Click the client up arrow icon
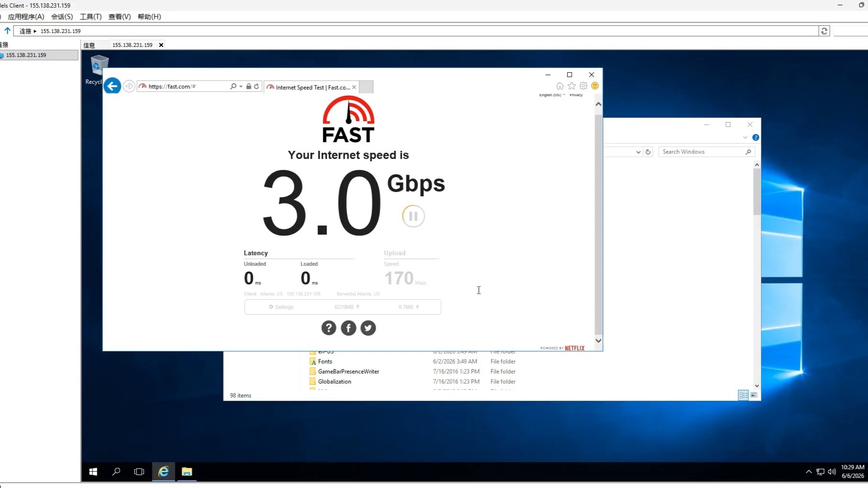The width and height of the screenshot is (868, 488). (7, 31)
